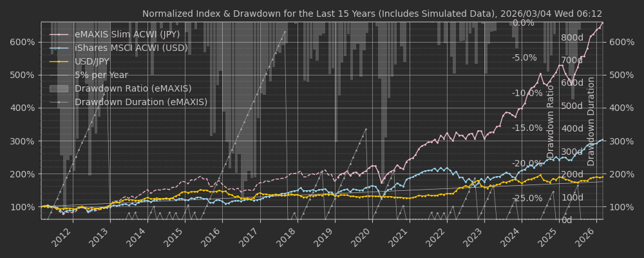This screenshot has height=258, width=644.
Task: Click the 2012 tick label on x-axis
Action: [62, 237]
